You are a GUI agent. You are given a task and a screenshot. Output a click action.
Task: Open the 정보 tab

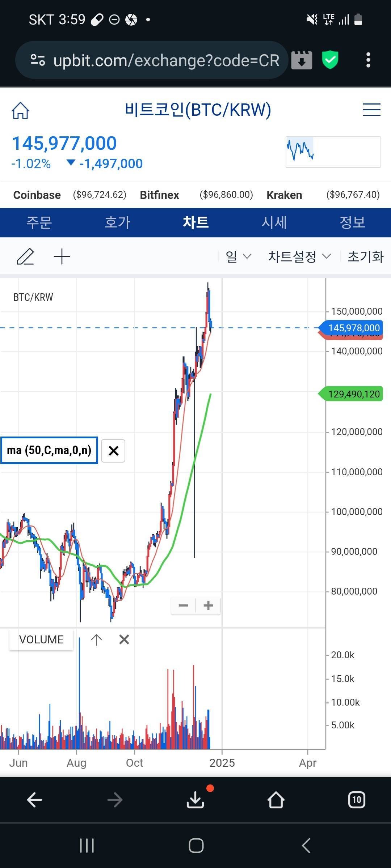352,222
